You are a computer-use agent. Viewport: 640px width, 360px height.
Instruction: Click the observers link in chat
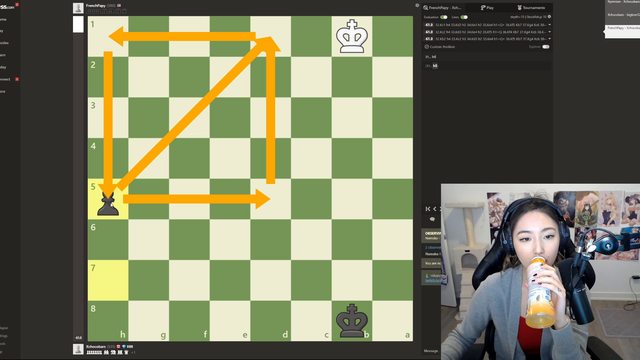[x=433, y=247]
